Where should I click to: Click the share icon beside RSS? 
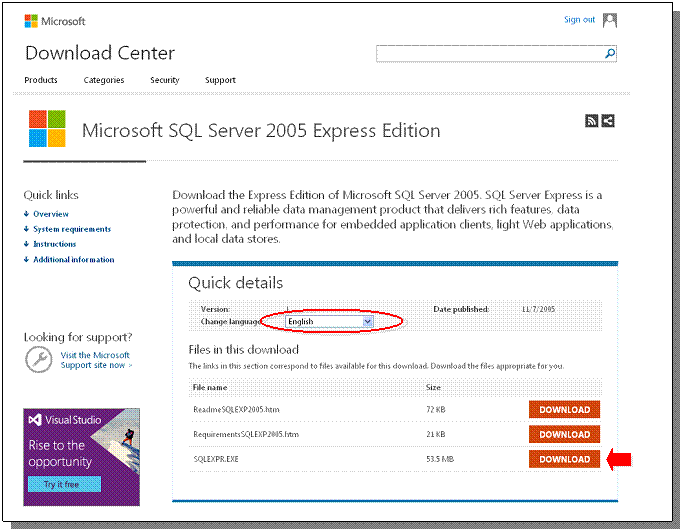(x=608, y=121)
